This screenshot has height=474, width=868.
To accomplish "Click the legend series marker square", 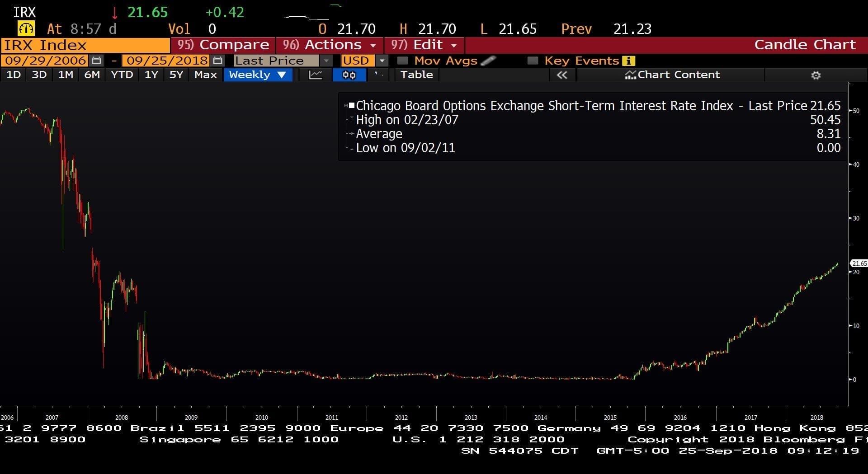I will point(352,105).
